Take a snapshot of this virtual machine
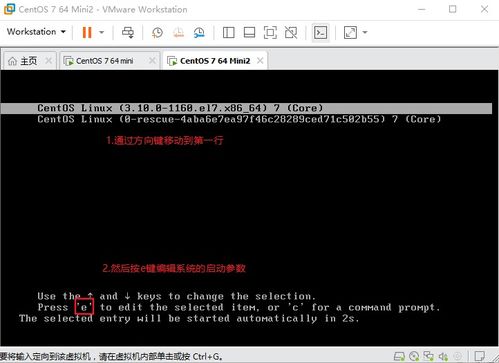 (x=157, y=32)
